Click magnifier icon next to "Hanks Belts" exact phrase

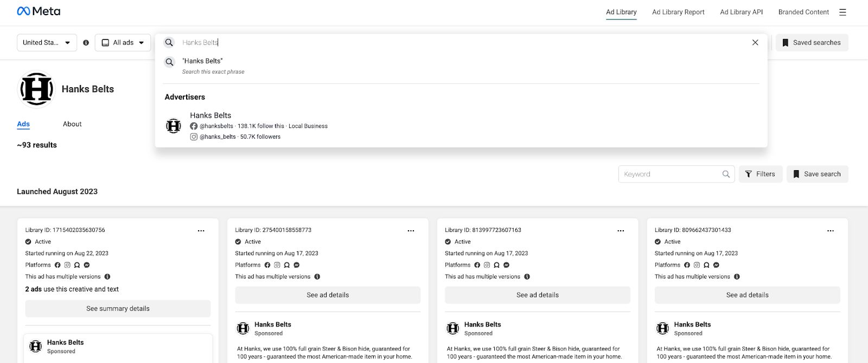(170, 62)
